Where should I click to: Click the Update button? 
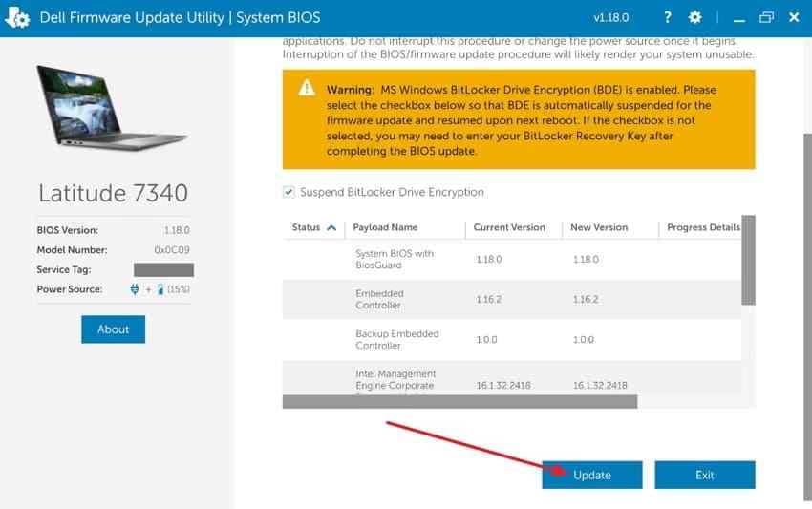point(592,475)
